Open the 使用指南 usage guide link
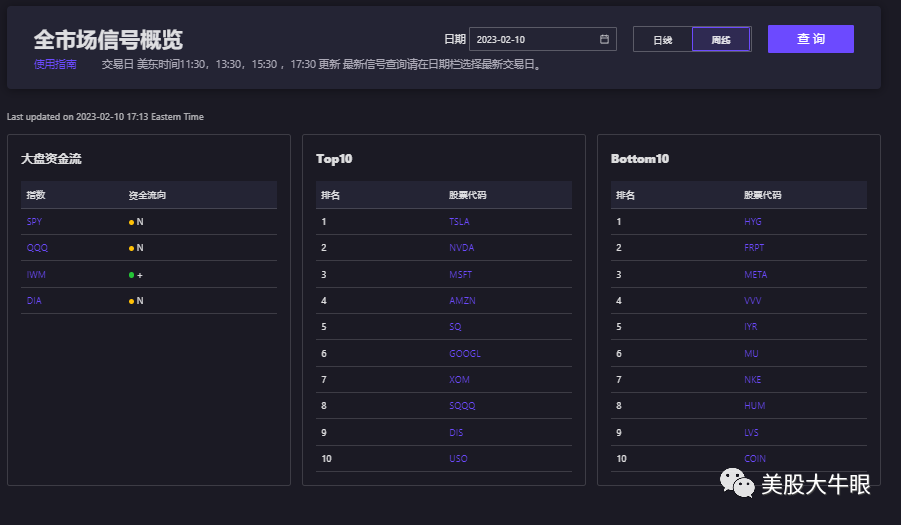Viewport: 901px width, 525px height. point(55,64)
